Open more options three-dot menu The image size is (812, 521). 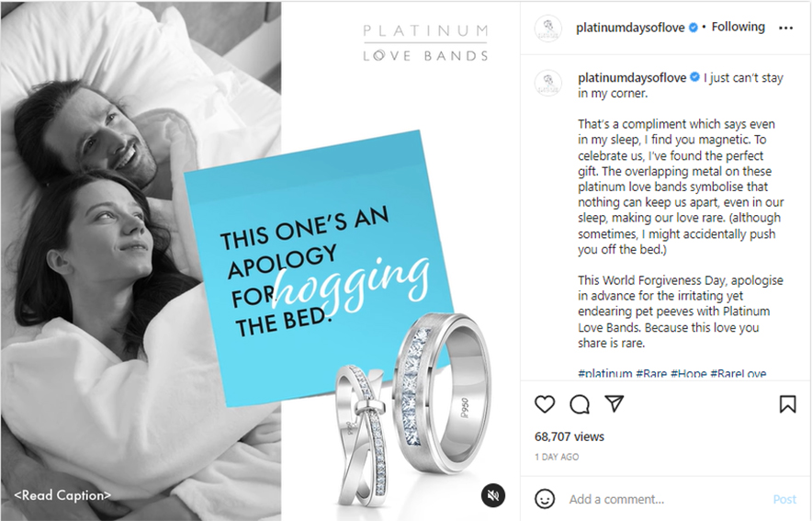coord(785,28)
